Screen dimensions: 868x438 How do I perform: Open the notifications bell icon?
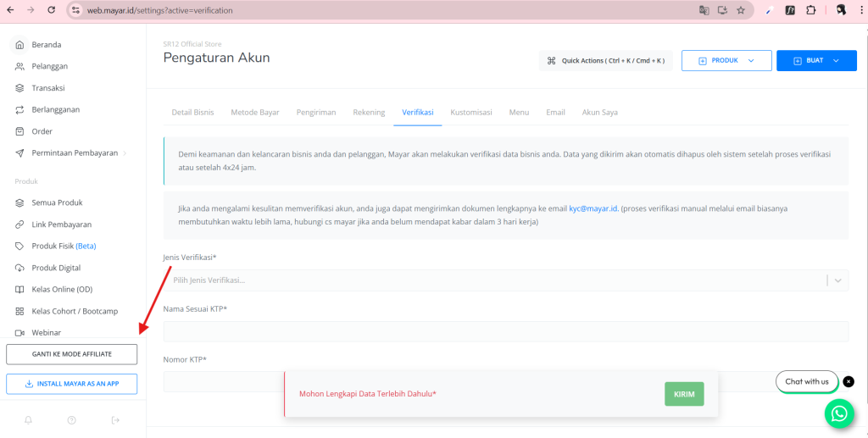point(28,420)
